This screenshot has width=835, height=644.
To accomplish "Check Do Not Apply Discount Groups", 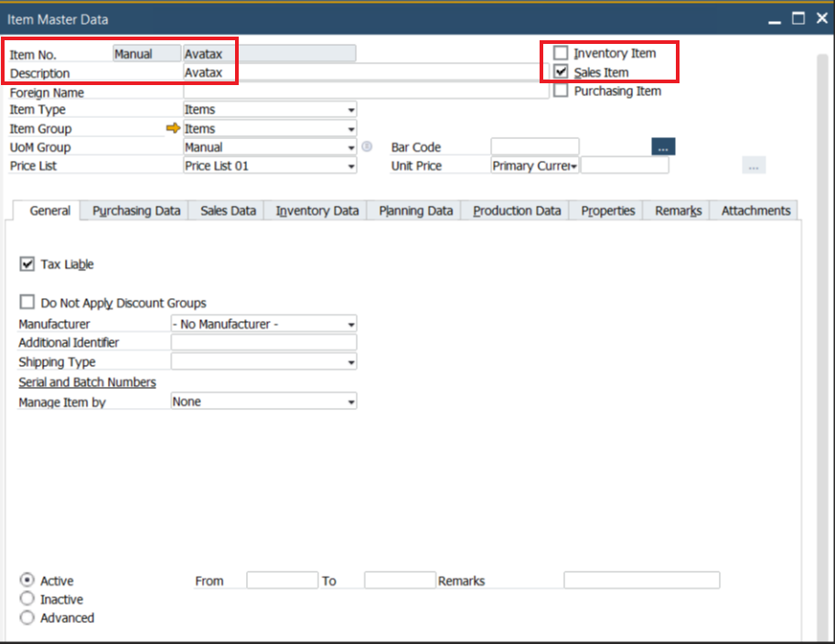I will (27, 302).
